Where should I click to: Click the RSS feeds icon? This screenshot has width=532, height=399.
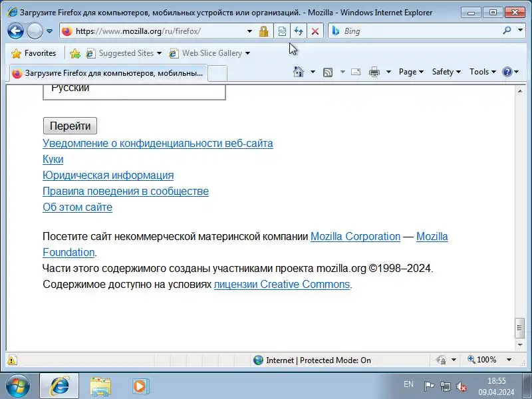[x=328, y=72]
